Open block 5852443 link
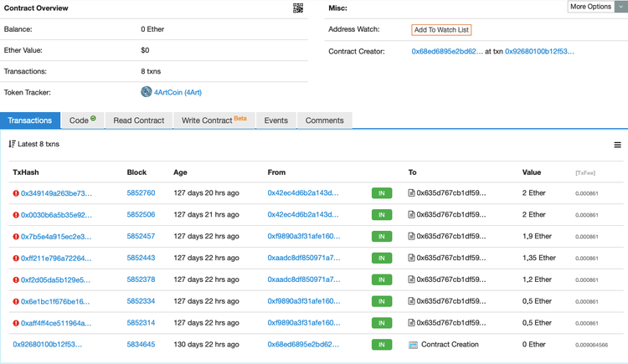Screen dimensions: 628x364 coord(141,258)
